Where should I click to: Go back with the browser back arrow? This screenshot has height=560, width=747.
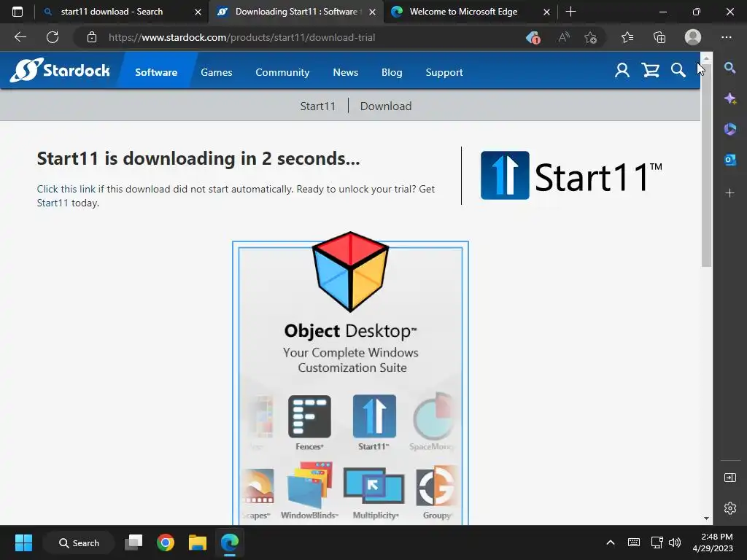(x=20, y=37)
